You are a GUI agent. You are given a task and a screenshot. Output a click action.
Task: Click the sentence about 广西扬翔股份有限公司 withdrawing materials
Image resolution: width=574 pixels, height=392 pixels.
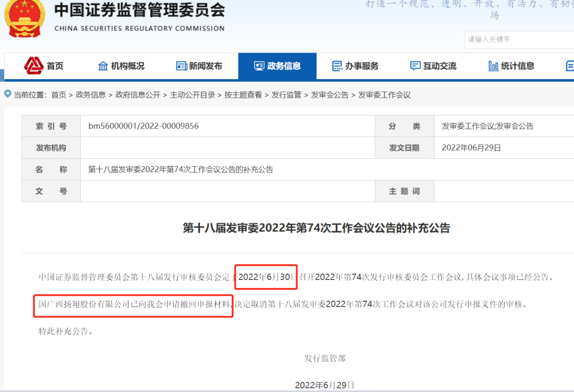[134, 304]
